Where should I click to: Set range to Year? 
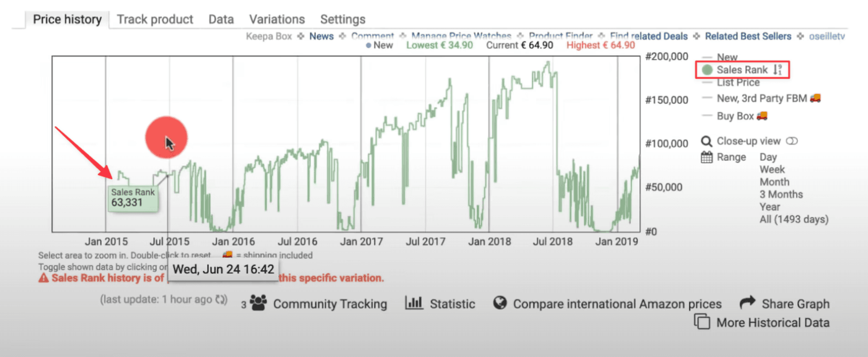[x=770, y=207]
